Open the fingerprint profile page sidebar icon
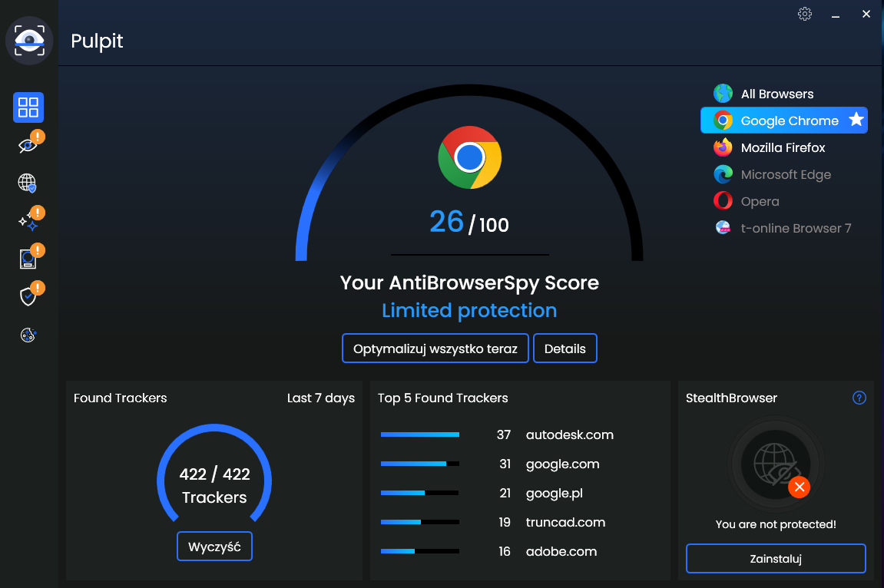884x588 pixels. 28,259
